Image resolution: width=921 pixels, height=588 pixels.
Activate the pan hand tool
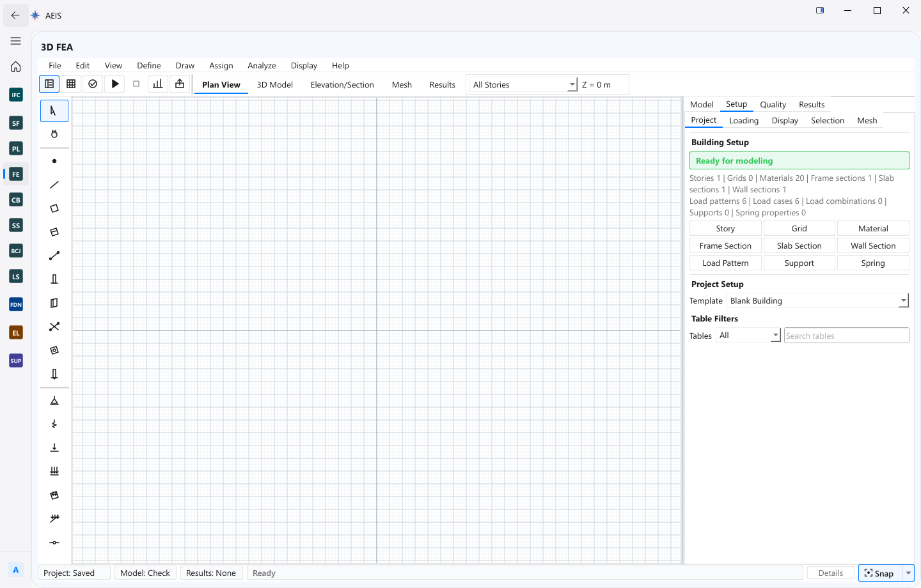click(54, 134)
